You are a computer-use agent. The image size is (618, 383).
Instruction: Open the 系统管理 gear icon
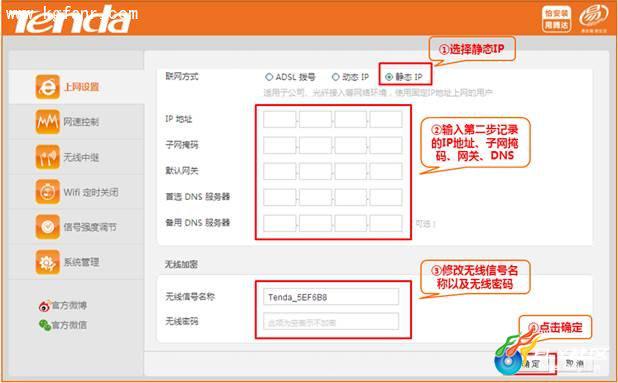(47, 262)
